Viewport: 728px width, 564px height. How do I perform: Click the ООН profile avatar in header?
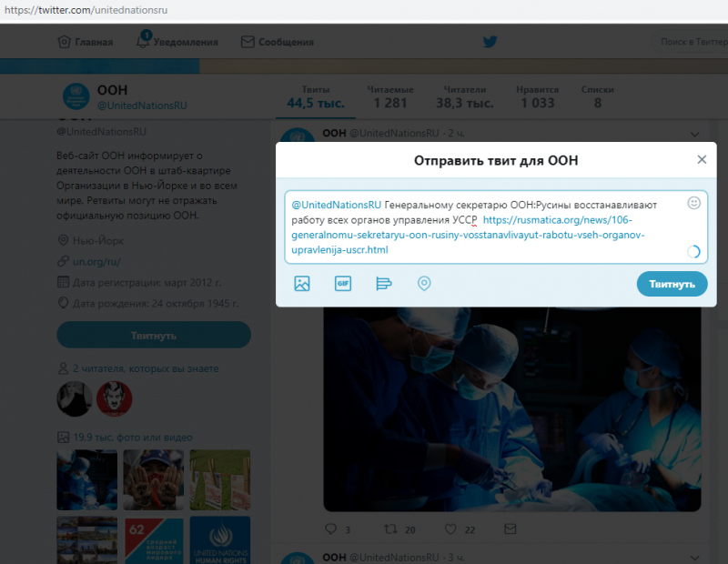click(x=76, y=96)
